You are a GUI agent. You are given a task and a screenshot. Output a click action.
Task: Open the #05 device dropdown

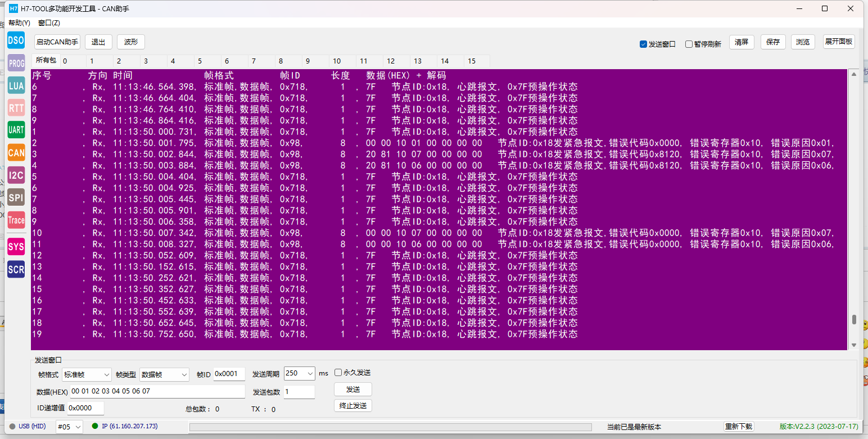69,427
